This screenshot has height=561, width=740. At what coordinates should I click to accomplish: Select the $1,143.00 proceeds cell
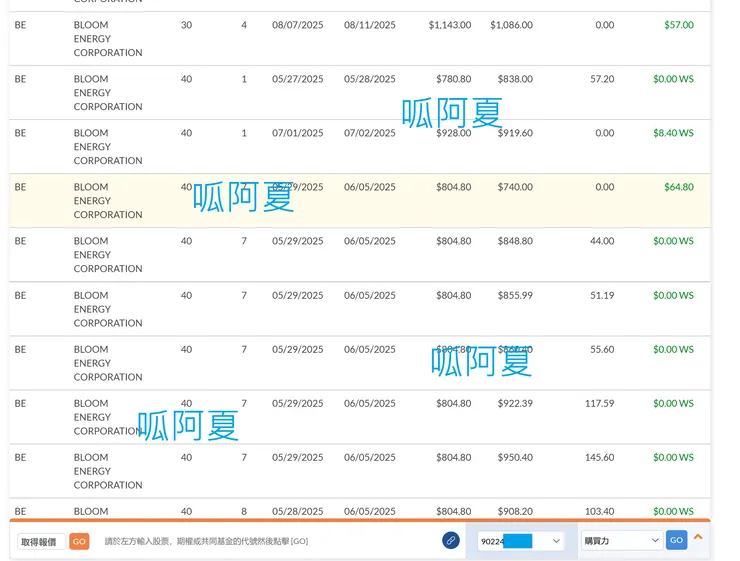[x=450, y=25]
